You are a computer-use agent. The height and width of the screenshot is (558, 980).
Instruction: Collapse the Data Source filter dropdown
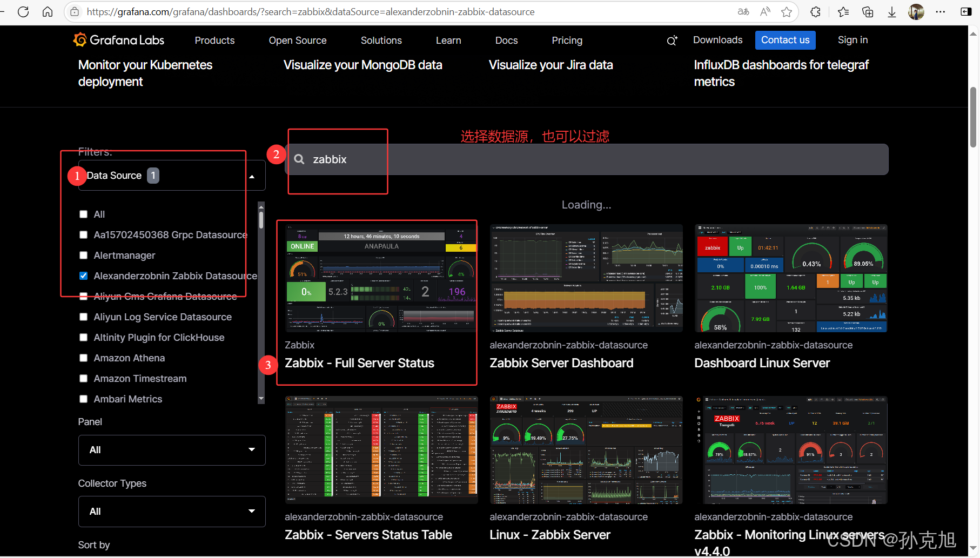coord(172,176)
